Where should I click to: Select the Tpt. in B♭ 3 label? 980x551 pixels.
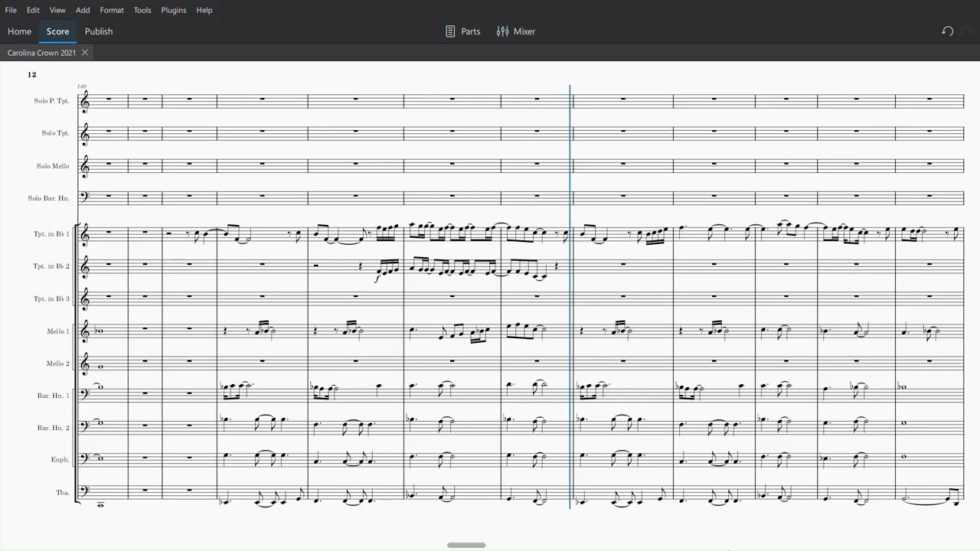51,298
